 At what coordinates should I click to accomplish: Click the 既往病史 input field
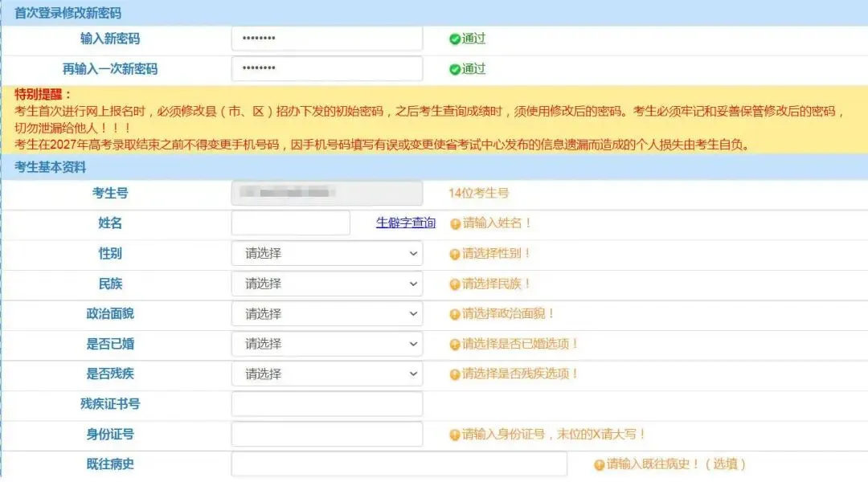pyautogui.click(x=399, y=464)
